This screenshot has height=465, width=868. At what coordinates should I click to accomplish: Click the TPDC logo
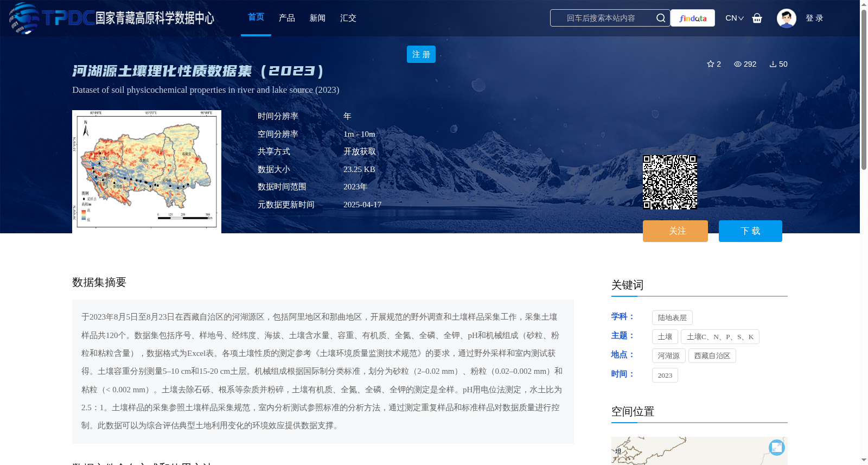click(x=111, y=18)
